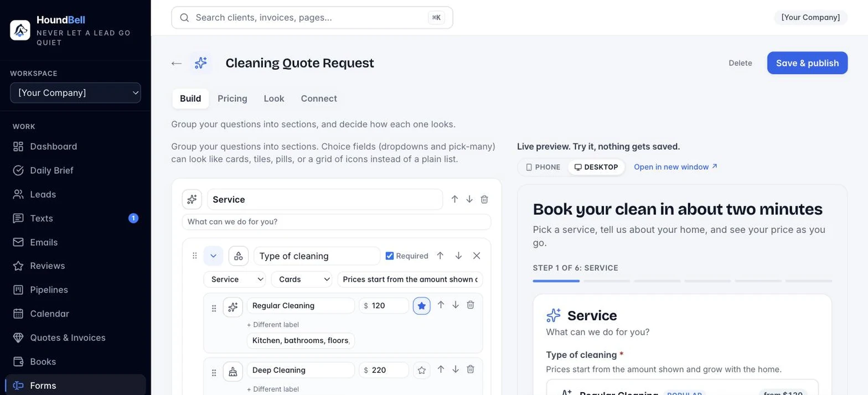868x395 pixels.
Task: Switch to the Connect tab
Action: [x=319, y=98]
